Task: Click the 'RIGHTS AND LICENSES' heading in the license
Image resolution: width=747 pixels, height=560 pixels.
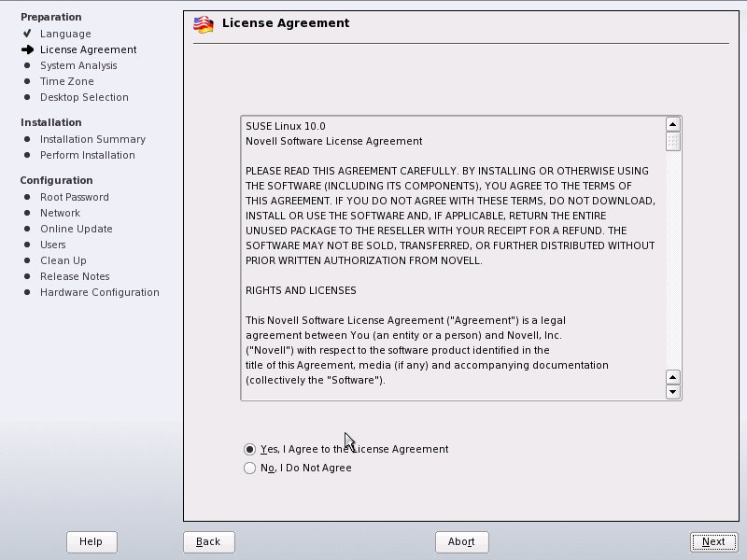Action: click(x=301, y=290)
